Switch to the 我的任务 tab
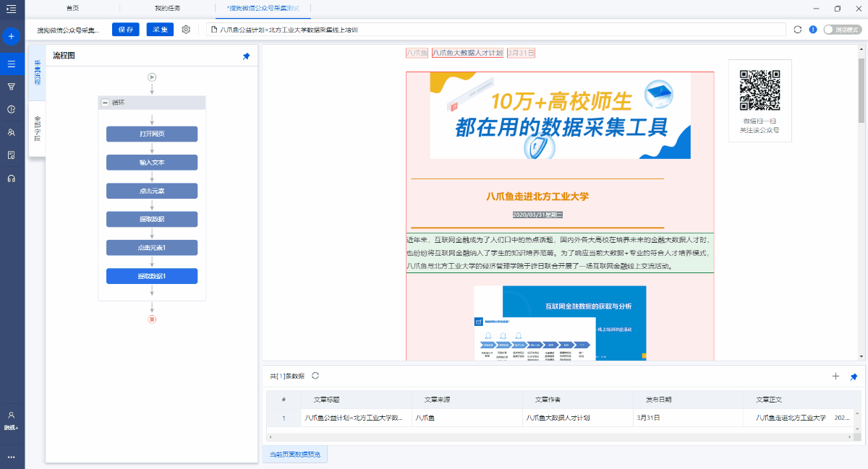Screen dimensions: 868x469 (x=167, y=8)
